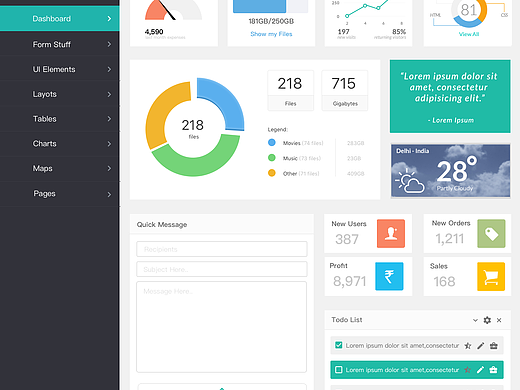The height and width of the screenshot is (390, 520).
Task: Open Pages in the sidebar
Action: coord(60,194)
